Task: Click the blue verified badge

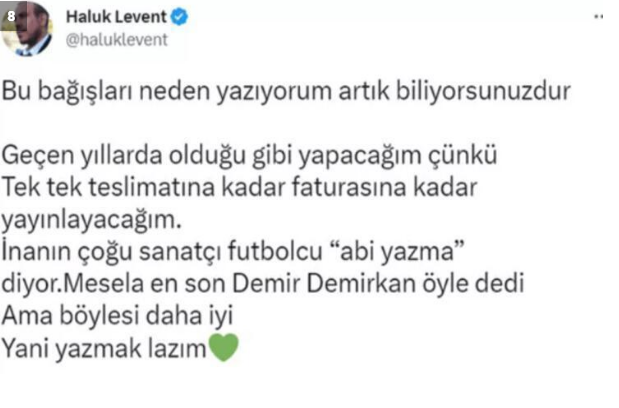Action: [x=179, y=17]
